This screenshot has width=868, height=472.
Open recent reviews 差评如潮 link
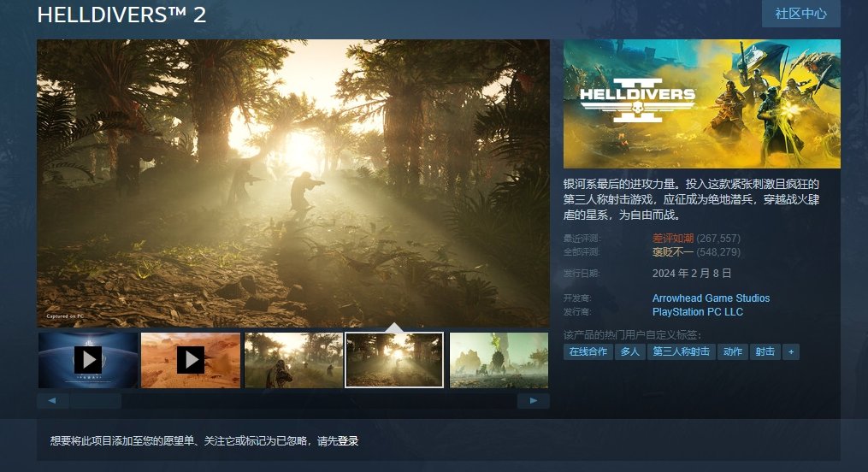tap(672, 238)
